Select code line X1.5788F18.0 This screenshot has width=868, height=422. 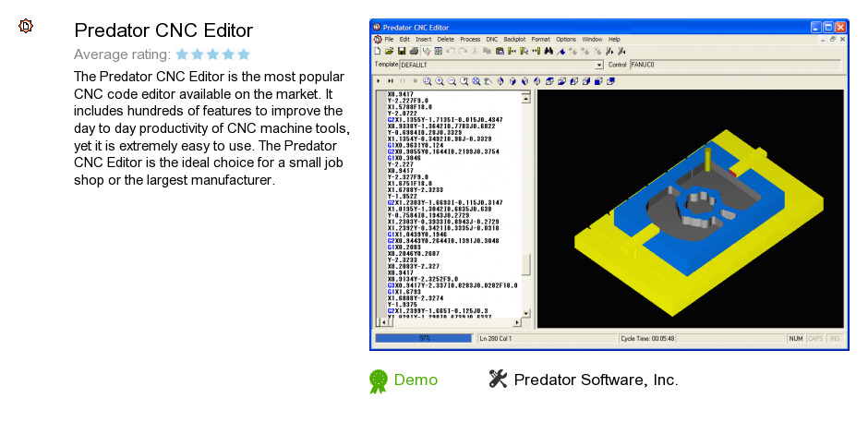[410, 107]
